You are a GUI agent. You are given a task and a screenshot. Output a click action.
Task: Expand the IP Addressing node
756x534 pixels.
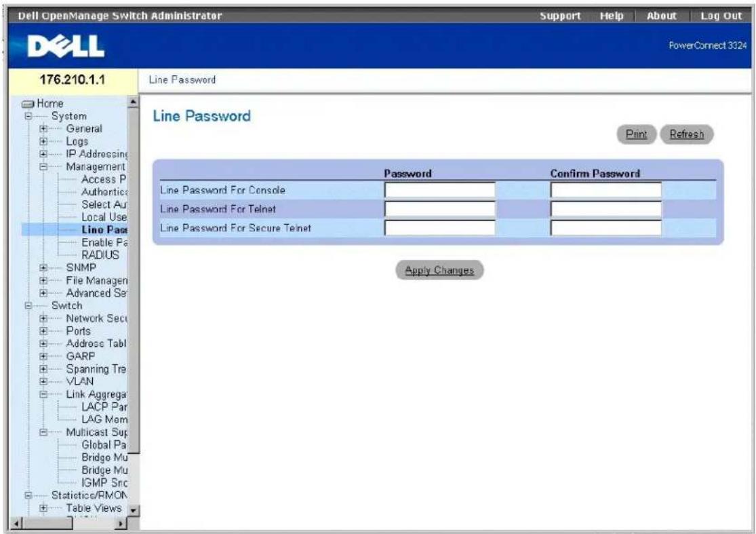click(x=43, y=154)
